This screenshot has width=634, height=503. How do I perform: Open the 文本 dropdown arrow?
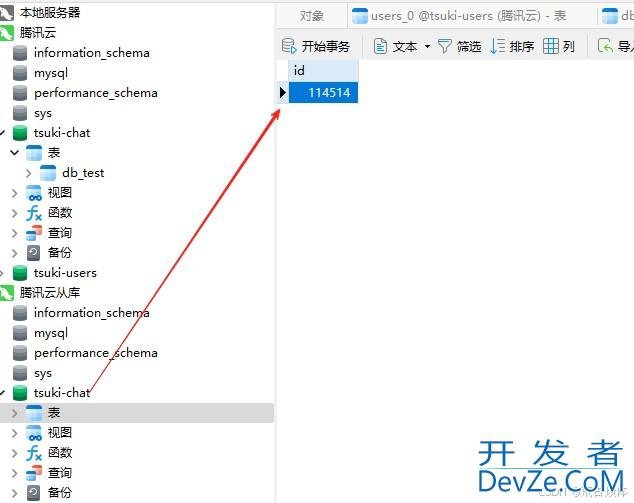tap(427, 46)
